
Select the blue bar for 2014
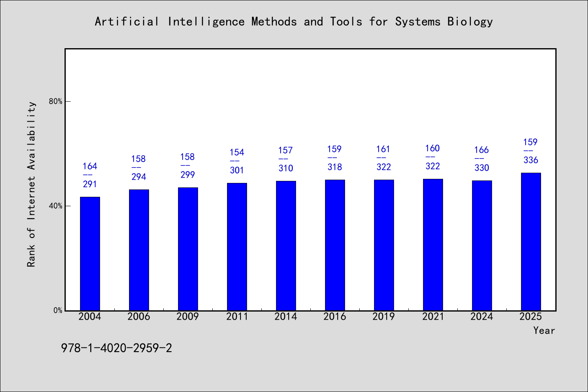click(x=286, y=246)
